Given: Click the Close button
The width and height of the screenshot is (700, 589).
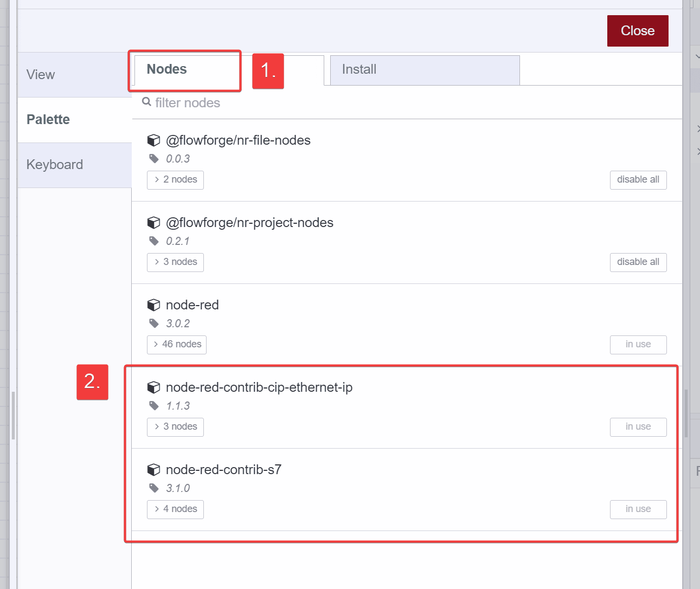Looking at the screenshot, I should (638, 30).
